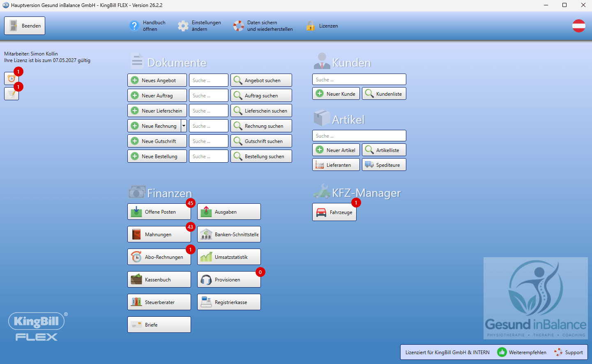Click Daten sichern und wiederherstellen lifebuoy icon
The width and height of the screenshot is (592, 364).
pos(239,26)
